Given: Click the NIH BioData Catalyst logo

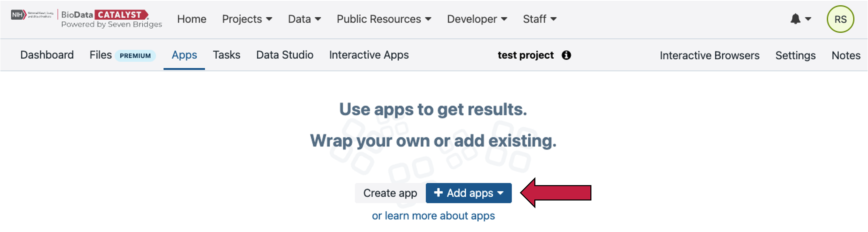Looking at the screenshot, I should point(86,19).
